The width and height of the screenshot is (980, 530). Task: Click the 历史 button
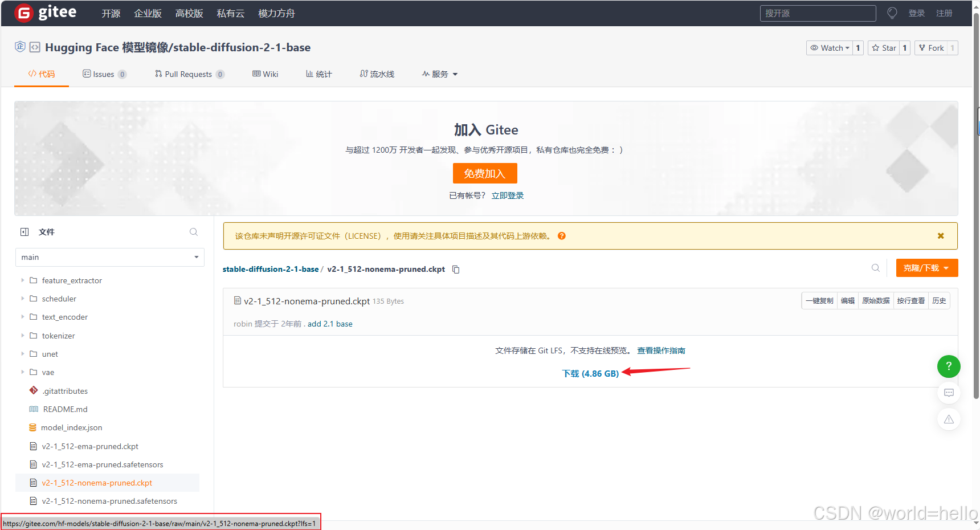(939, 300)
